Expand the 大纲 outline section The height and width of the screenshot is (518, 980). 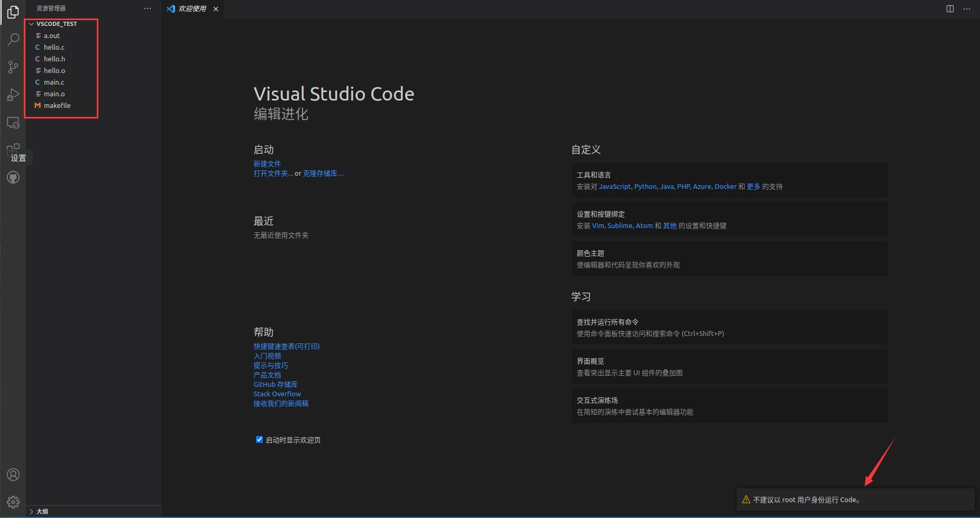pyautogui.click(x=94, y=511)
